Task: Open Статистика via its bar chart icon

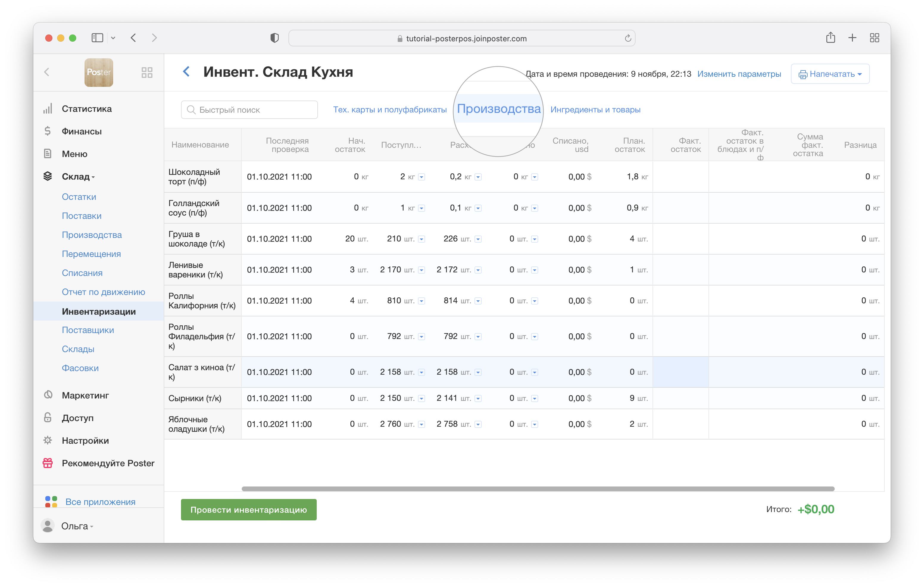Action: [x=48, y=109]
